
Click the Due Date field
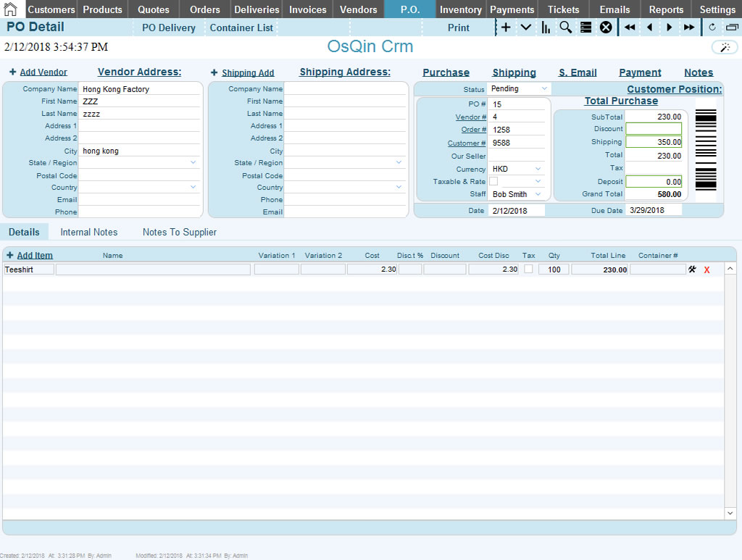(654, 210)
